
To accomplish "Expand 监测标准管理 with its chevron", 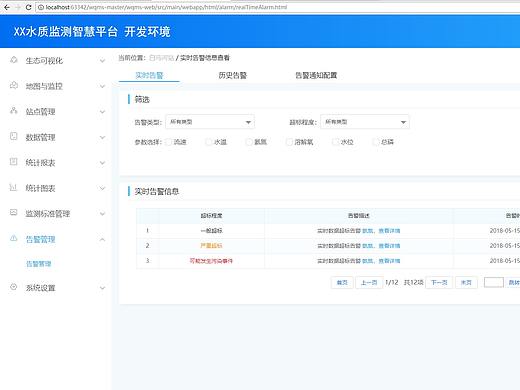I will click(x=102, y=214).
